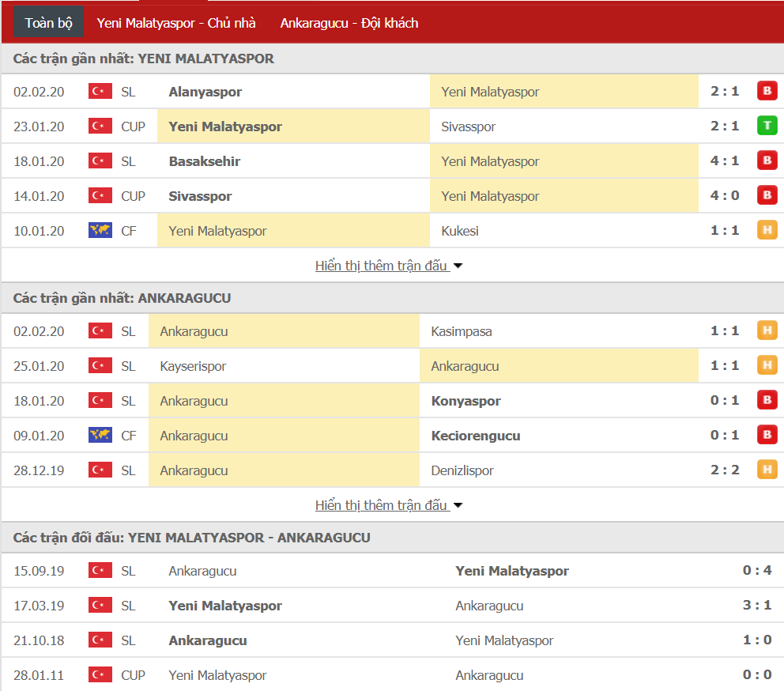Select Kayserispor team name
Image resolution: width=784 pixels, height=691 pixels.
coord(193,367)
